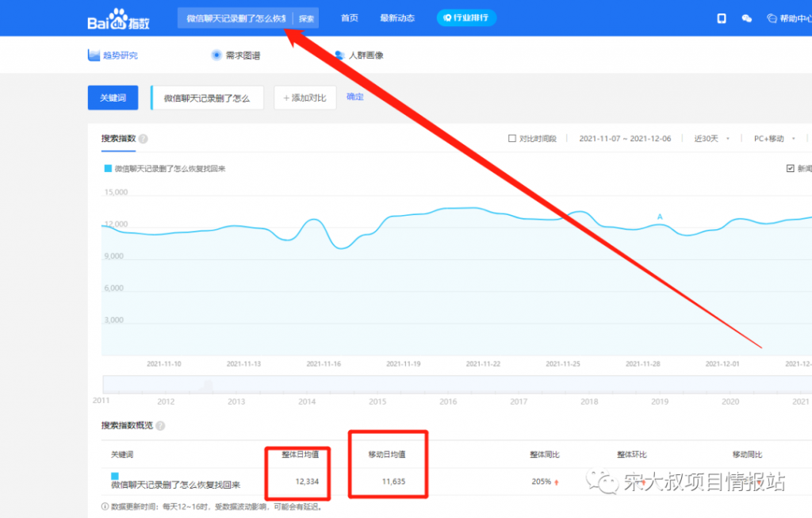The width and height of the screenshot is (812, 518).
Task: Click the 需求图谱 circular icon
Action: 216,55
